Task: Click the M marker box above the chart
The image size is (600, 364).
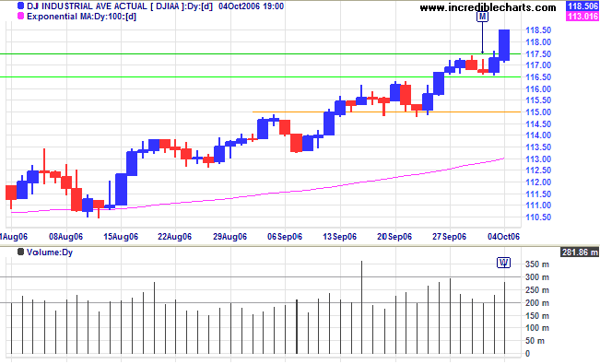Action: click(x=482, y=17)
